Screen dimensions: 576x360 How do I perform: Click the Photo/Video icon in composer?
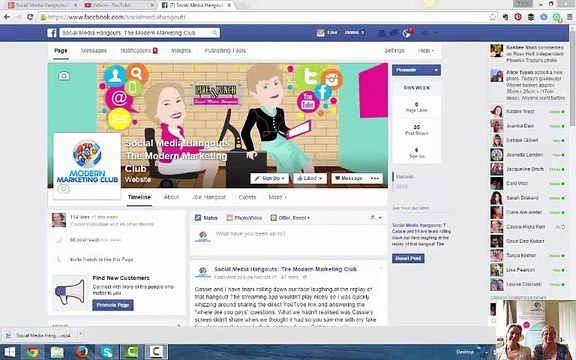[x=230, y=218]
